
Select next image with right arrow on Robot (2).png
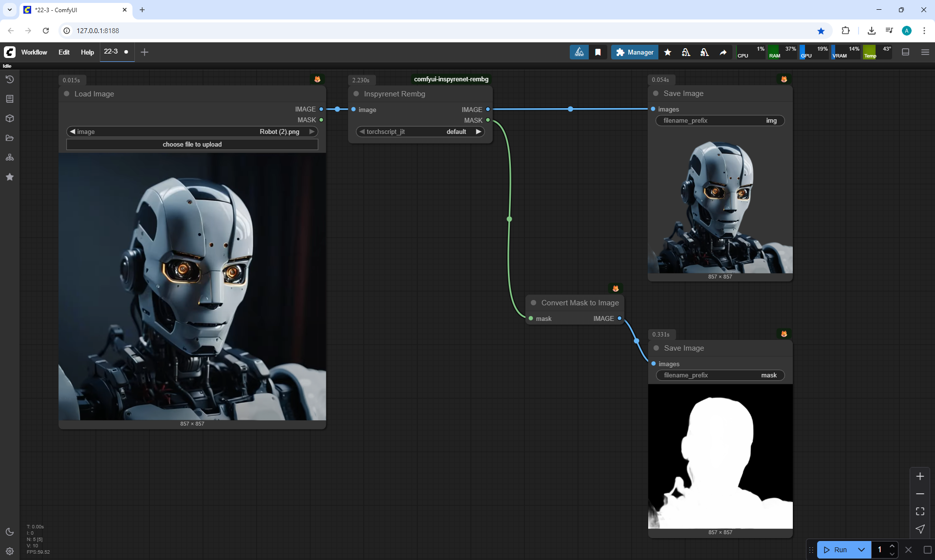point(312,131)
